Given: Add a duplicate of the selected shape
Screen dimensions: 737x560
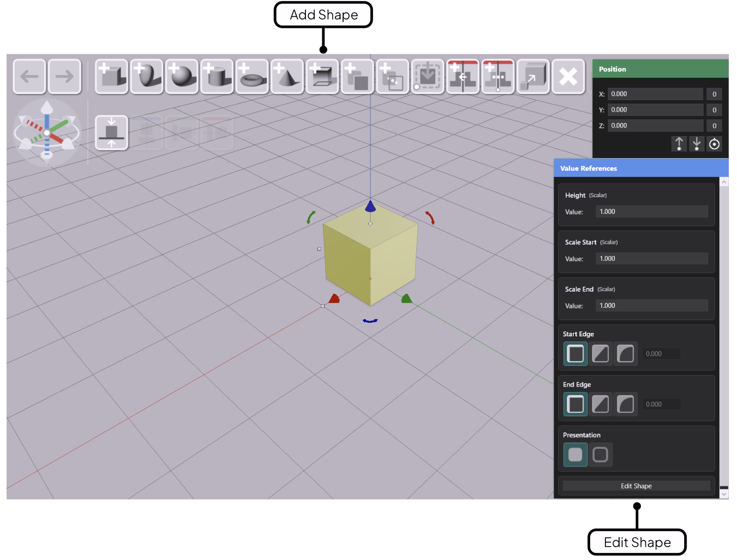Looking at the screenshot, I should click(x=358, y=77).
